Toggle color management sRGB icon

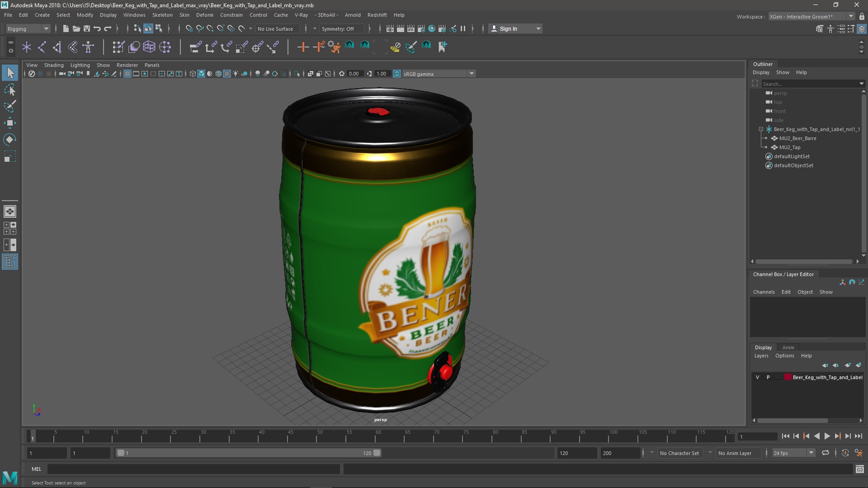click(396, 74)
